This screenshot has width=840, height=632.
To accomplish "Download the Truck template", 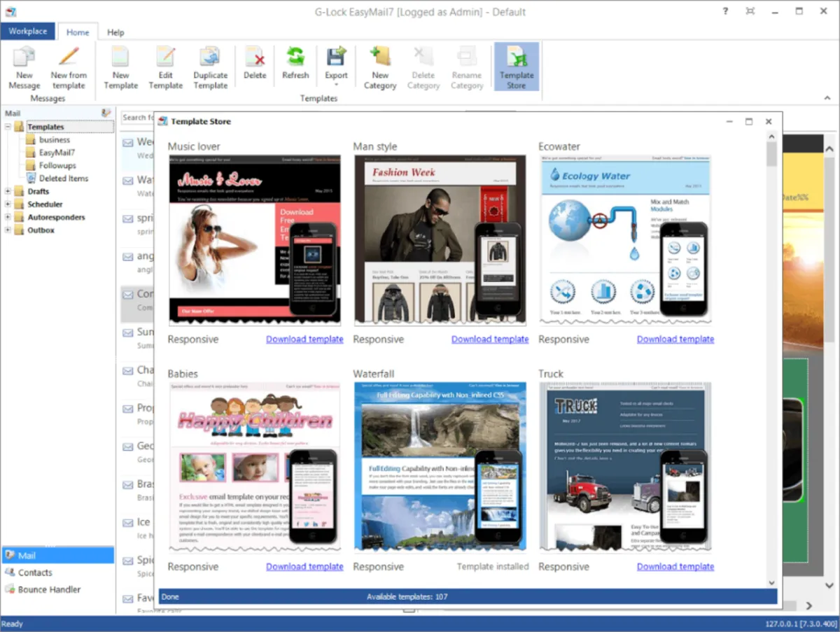I will pos(675,567).
